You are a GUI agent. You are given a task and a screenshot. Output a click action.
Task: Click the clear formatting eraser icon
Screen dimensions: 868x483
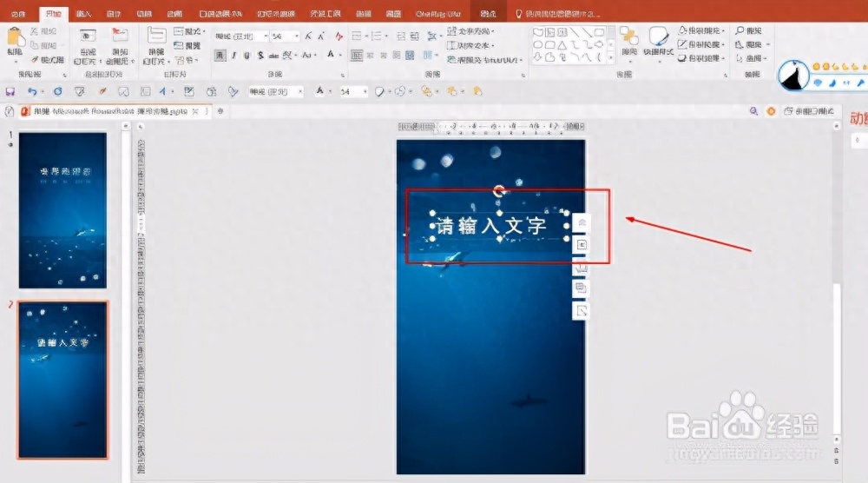[339, 36]
